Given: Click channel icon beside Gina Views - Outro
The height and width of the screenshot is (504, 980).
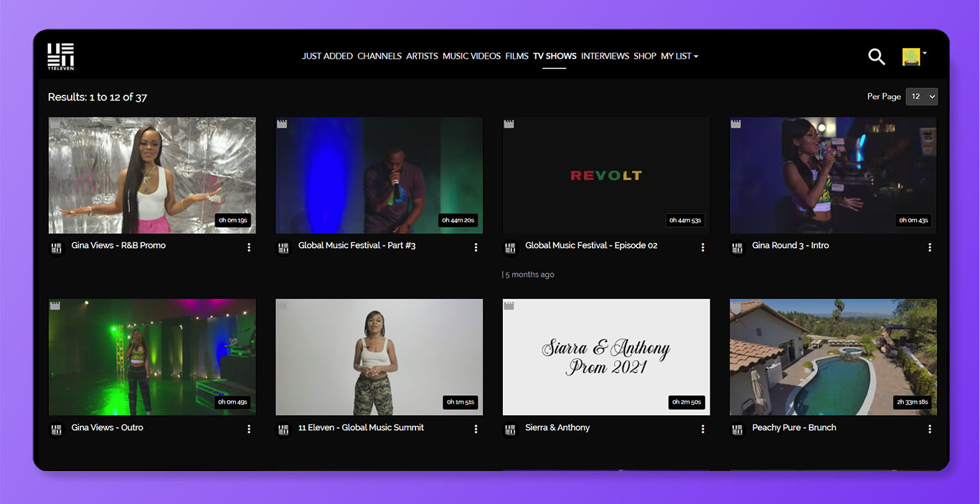Looking at the screenshot, I should coord(56,430).
